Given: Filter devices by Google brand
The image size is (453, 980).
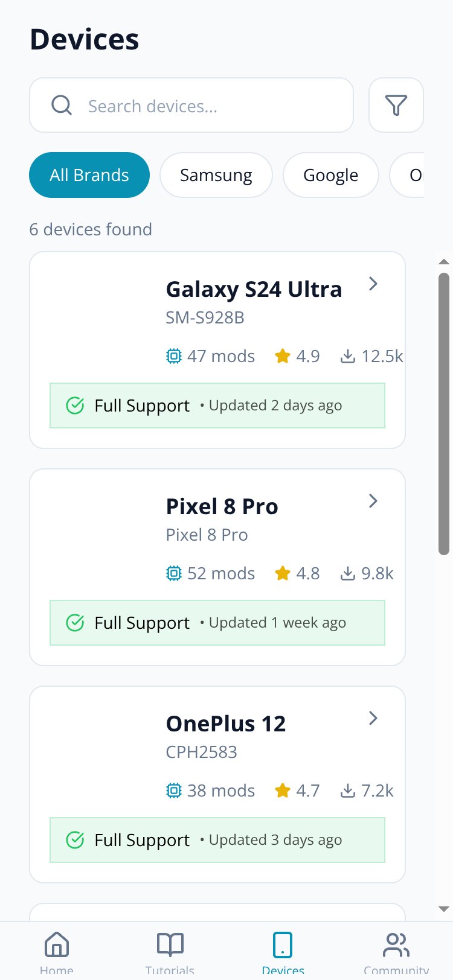Looking at the screenshot, I should [331, 175].
